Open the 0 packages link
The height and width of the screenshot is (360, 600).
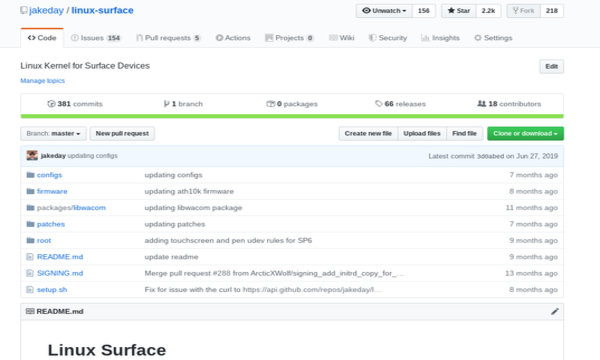point(292,104)
